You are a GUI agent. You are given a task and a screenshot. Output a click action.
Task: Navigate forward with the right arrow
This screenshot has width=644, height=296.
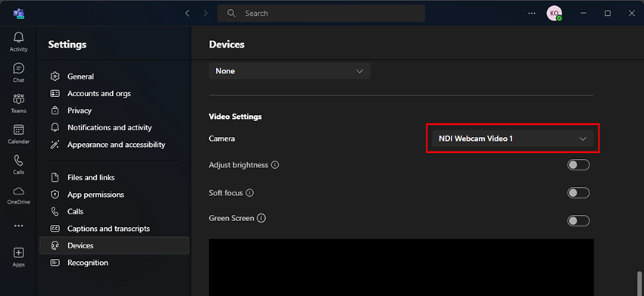point(206,13)
